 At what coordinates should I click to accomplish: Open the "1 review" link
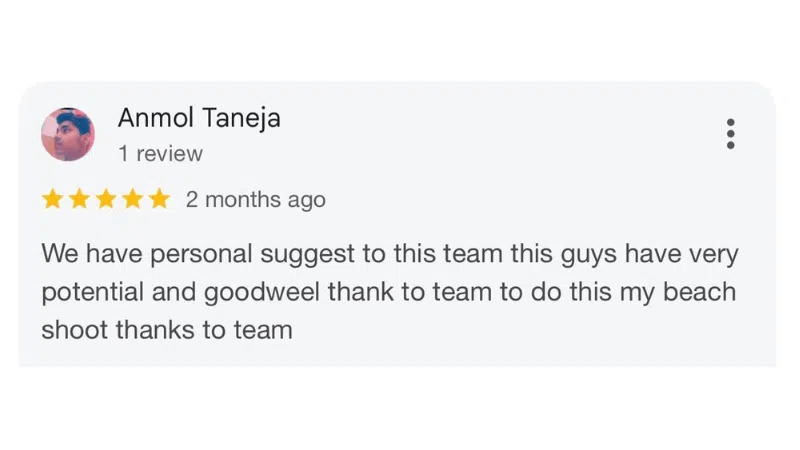click(x=160, y=154)
